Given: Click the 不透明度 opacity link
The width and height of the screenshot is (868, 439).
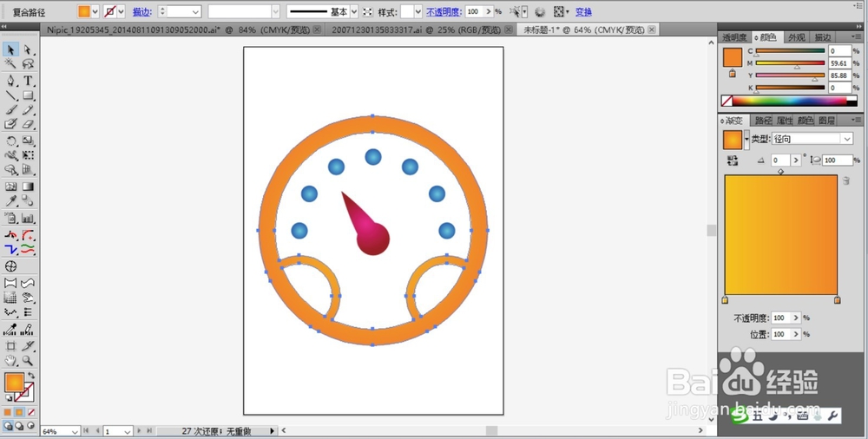Looking at the screenshot, I should [x=444, y=11].
